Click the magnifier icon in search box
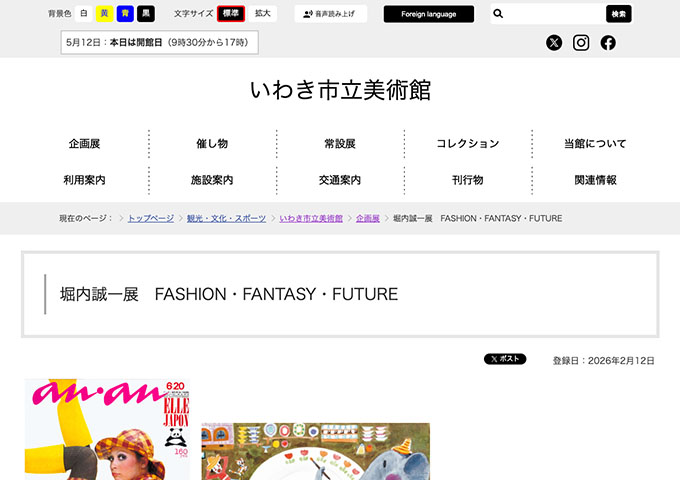This screenshot has width=680, height=480. (498, 14)
